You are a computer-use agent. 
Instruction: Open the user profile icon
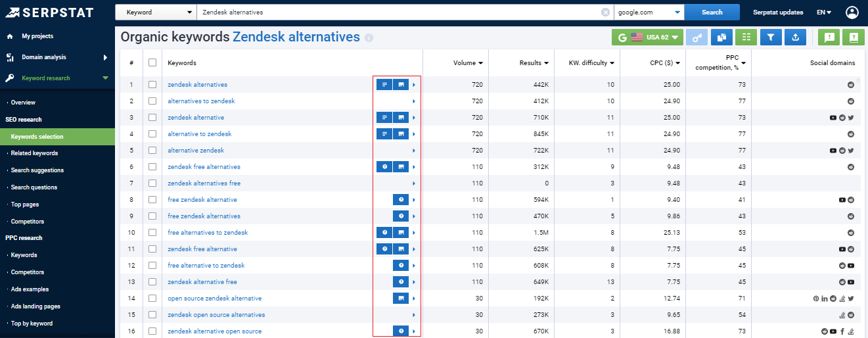(852, 12)
